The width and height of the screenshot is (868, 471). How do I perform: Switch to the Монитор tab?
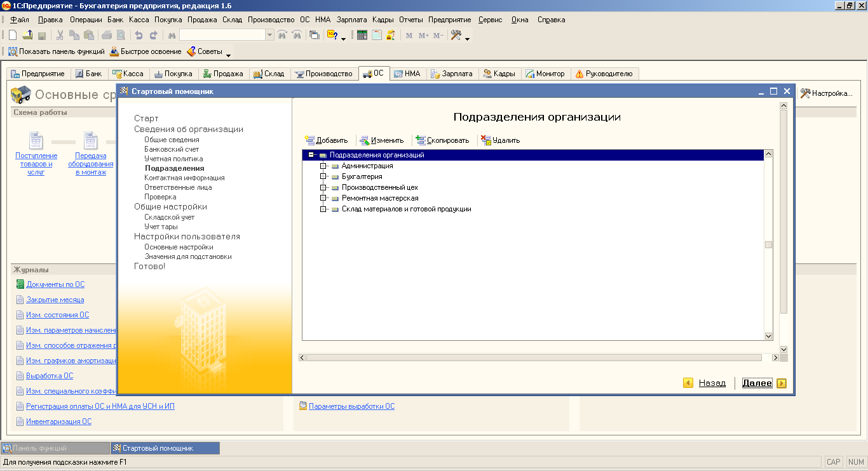(x=545, y=74)
